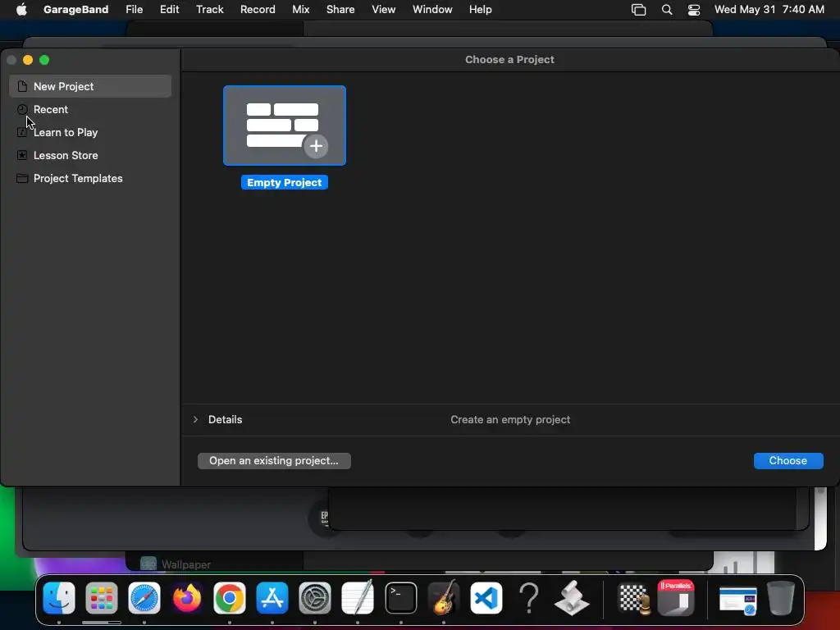The width and height of the screenshot is (840, 630).
Task: Open the App Store from the Dock
Action: (x=272, y=598)
